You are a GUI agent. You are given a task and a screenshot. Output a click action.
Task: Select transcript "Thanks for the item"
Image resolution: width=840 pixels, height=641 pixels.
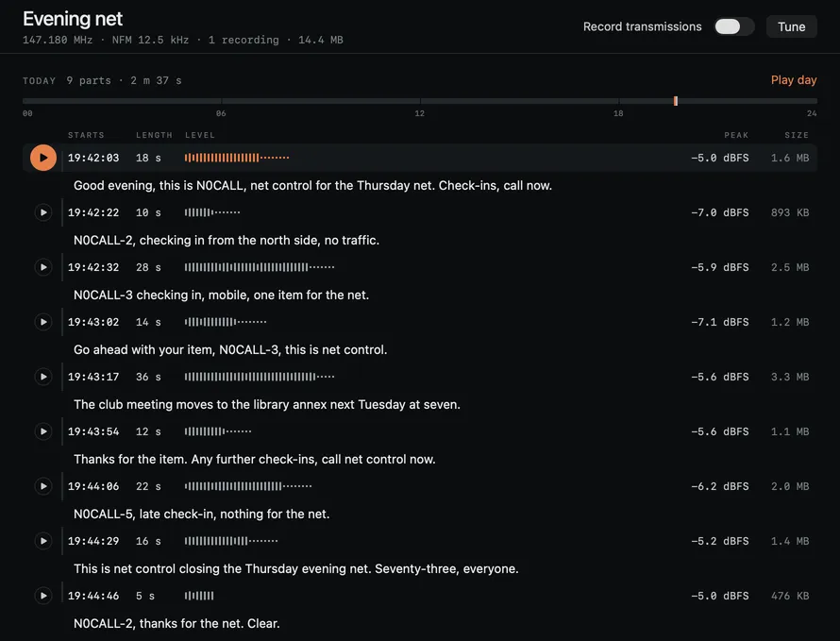click(255, 460)
